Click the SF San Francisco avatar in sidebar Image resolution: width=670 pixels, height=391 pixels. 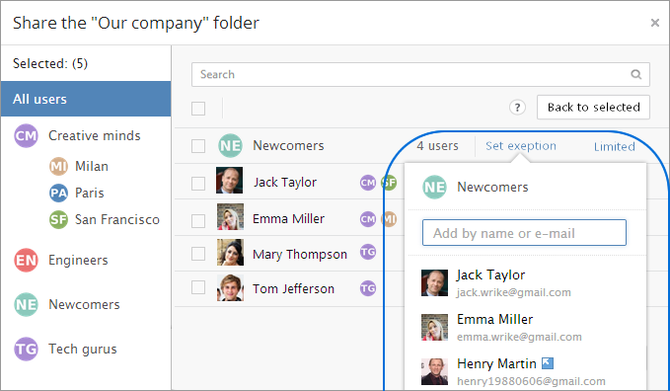[x=59, y=220]
